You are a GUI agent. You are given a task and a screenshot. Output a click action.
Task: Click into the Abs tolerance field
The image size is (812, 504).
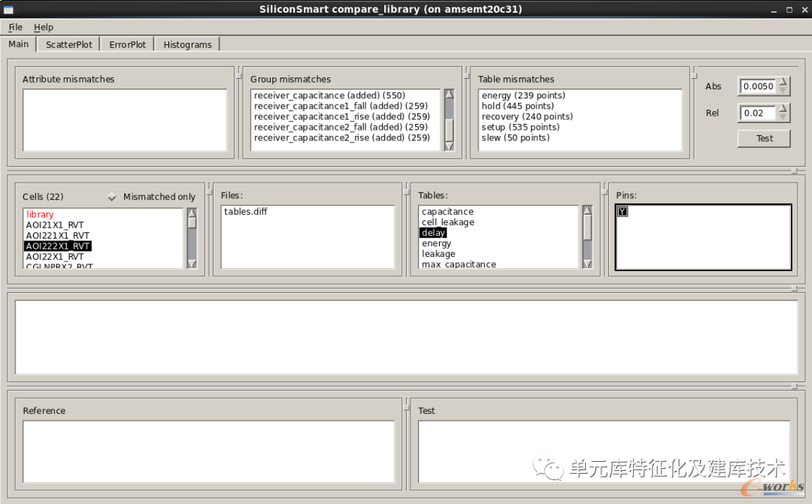click(x=759, y=86)
